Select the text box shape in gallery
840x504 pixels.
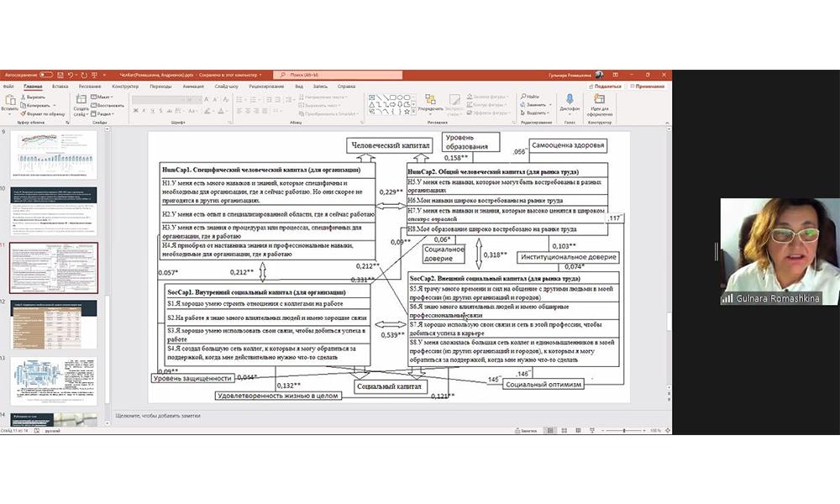(372, 97)
